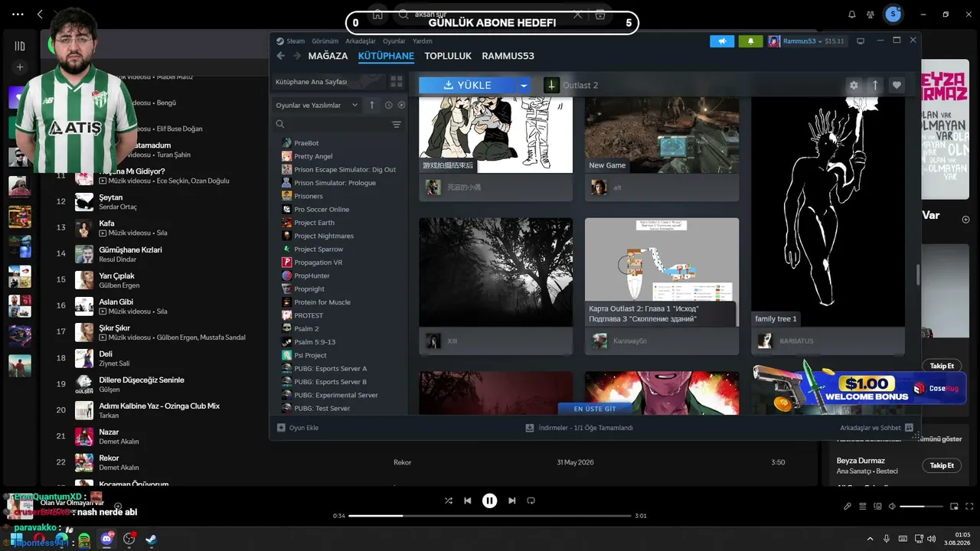Click Oyun Ekle in Steam

pos(298,428)
